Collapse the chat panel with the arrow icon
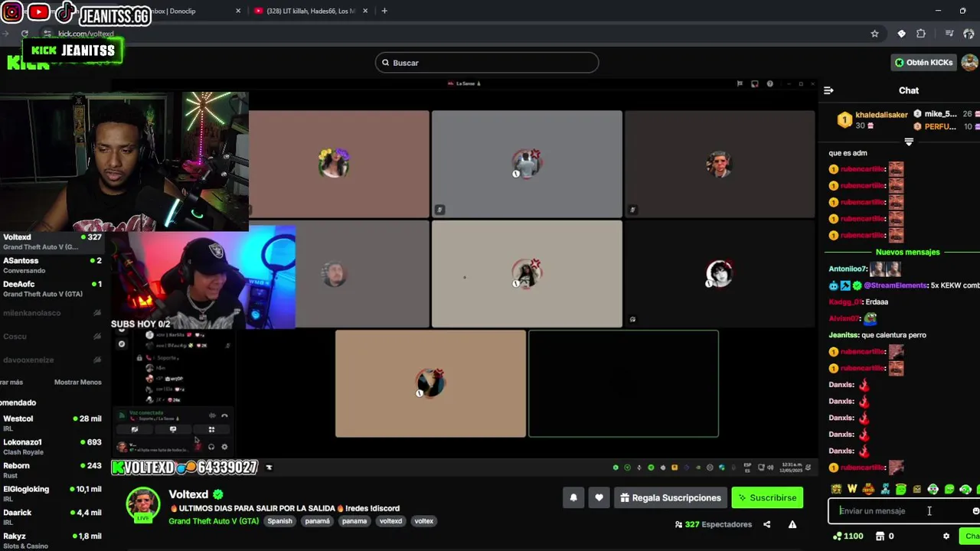The image size is (980, 551). coord(828,90)
